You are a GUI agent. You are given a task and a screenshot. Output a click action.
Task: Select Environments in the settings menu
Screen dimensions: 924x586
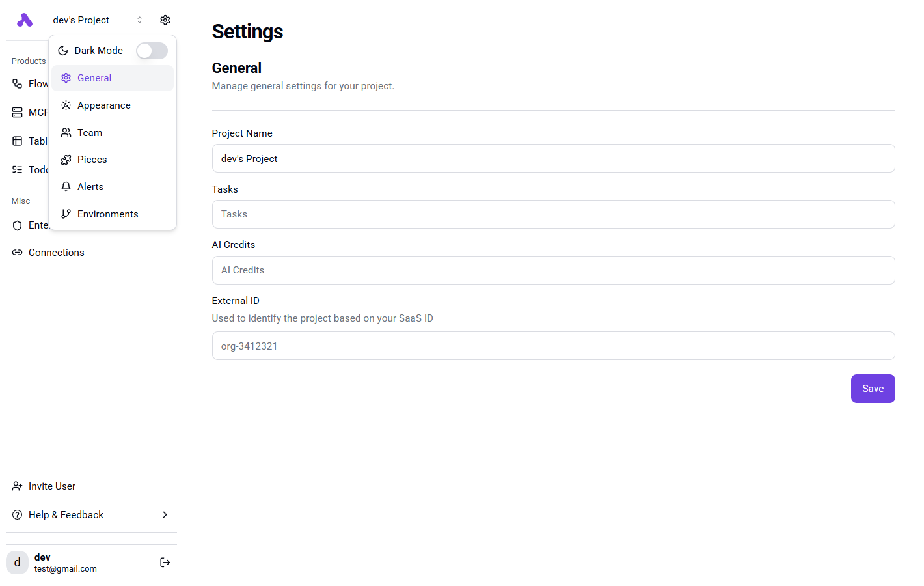[108, 214]
